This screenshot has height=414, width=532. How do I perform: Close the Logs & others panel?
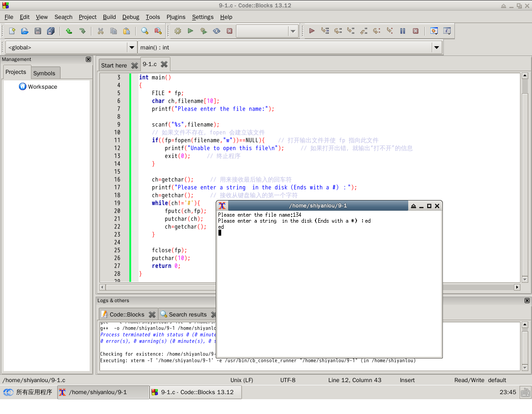point(527,301)
